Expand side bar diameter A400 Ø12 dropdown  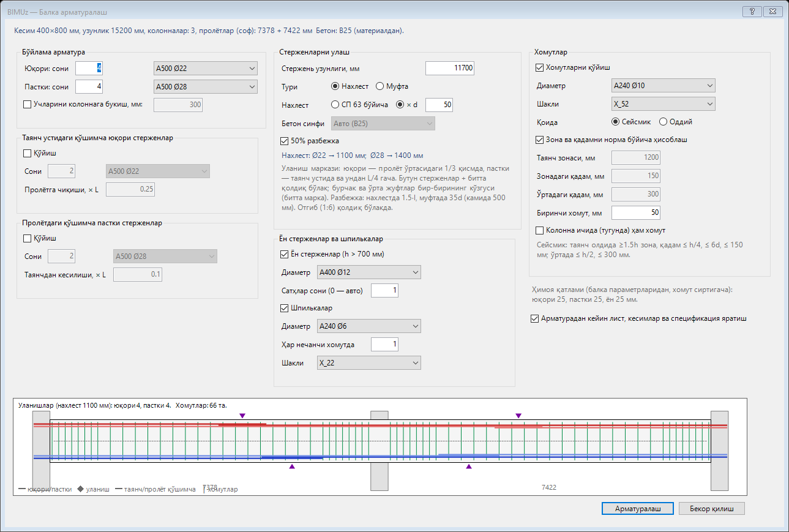(369, 272)
